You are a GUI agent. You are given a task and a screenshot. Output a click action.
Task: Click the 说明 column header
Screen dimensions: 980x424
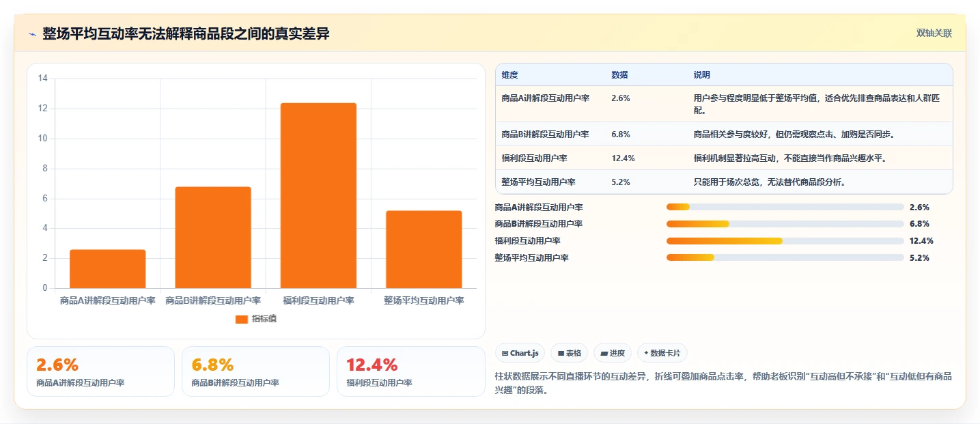pyautogui.click(x=702, y=75)
